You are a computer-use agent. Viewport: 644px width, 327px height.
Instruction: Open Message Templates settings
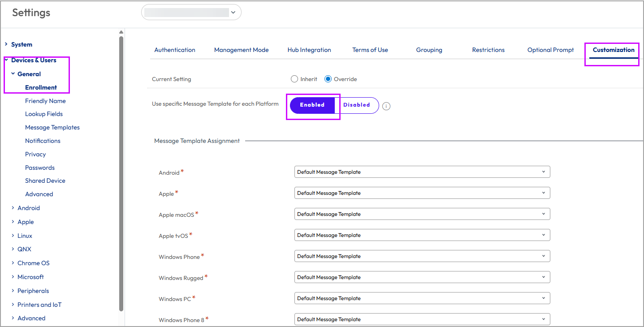click(52, 127)
